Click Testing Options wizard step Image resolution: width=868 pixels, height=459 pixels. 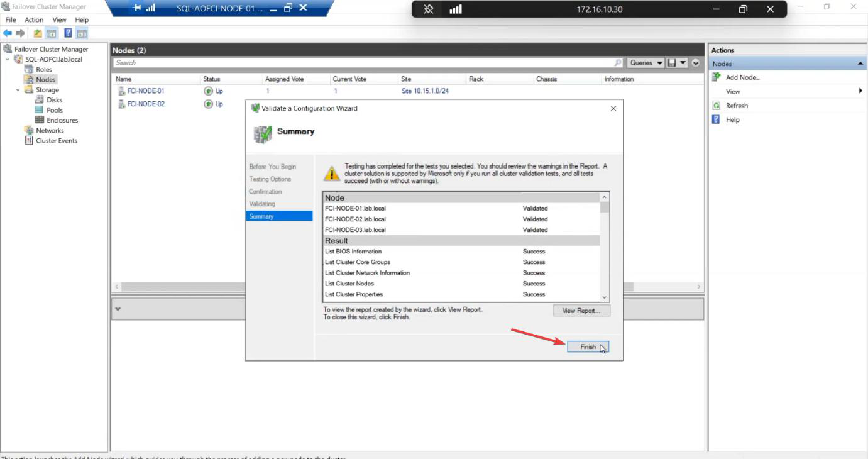click(x=270, y=179)
